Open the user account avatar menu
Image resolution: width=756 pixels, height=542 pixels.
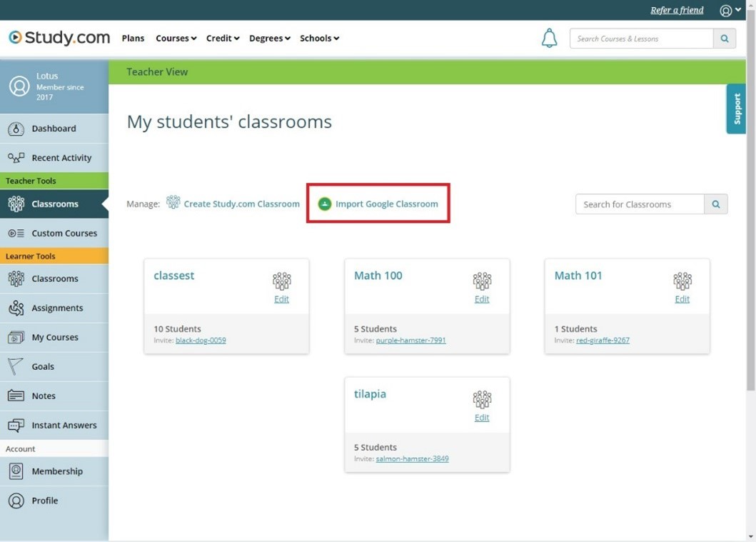click(x=730, y=10)
